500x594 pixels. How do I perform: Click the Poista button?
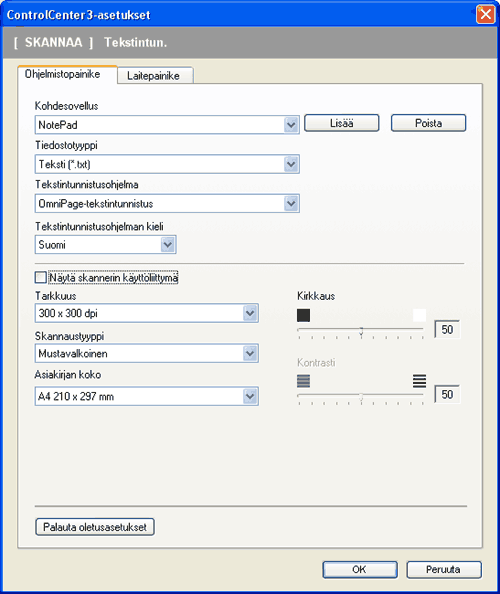pos(428,123)
